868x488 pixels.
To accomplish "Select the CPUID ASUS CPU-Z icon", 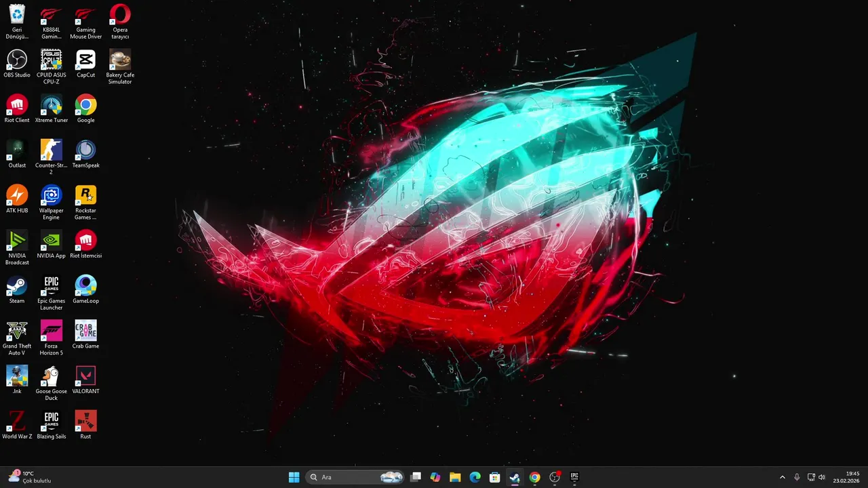I will click(51, 67).
